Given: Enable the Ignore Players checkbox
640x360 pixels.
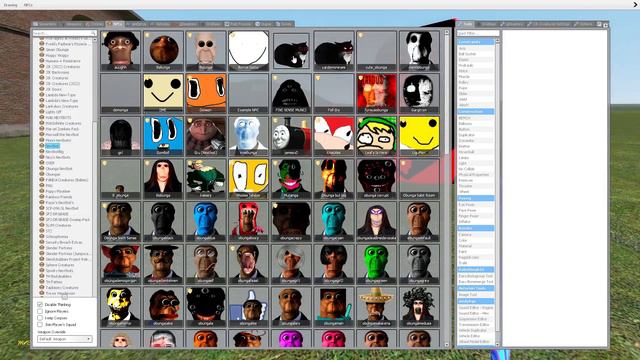Looking at the screenshot, I should tap(40, 311).
